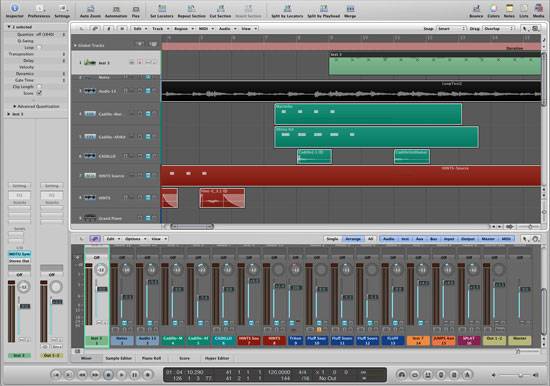Click the Arrange window link icon
This screenshot has width=550, height=386.
95,28
